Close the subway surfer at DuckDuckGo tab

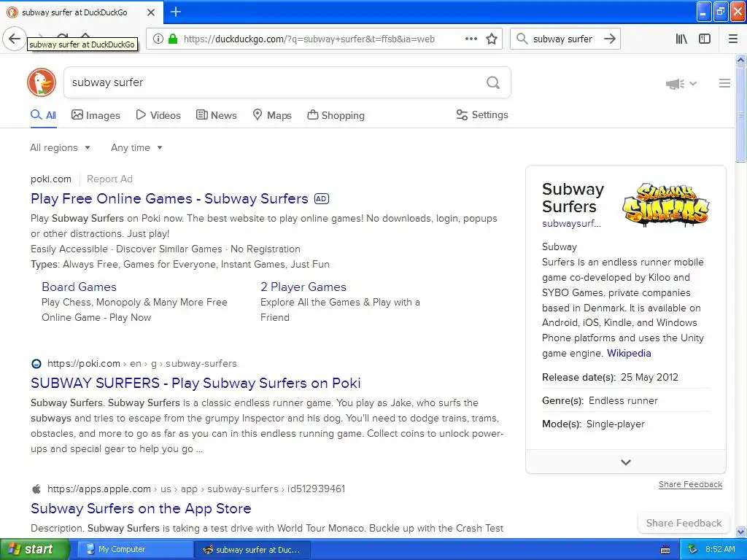pyautogui.click(x=151, y=12)
